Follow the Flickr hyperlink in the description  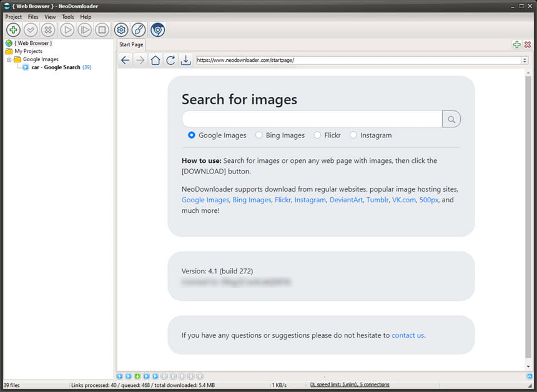(282, 200)
